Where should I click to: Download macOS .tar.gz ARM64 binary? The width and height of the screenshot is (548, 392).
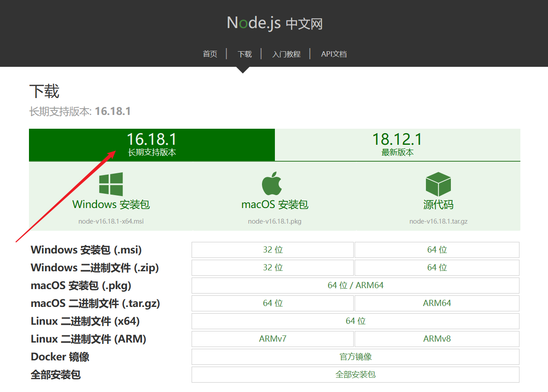tap(437, 303)
